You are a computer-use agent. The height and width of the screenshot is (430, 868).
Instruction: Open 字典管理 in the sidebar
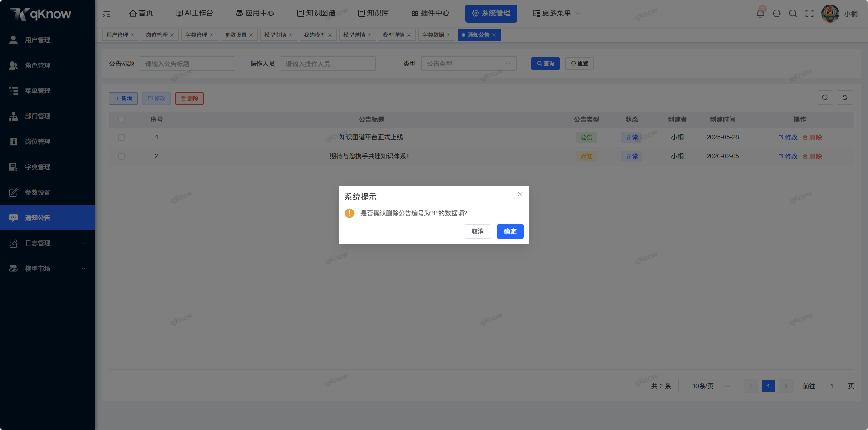click(48, 167)
